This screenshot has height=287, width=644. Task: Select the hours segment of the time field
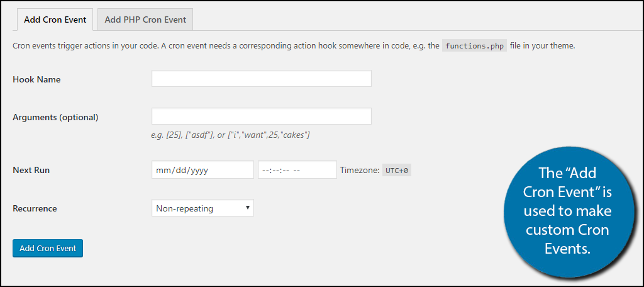pos(265,170)
